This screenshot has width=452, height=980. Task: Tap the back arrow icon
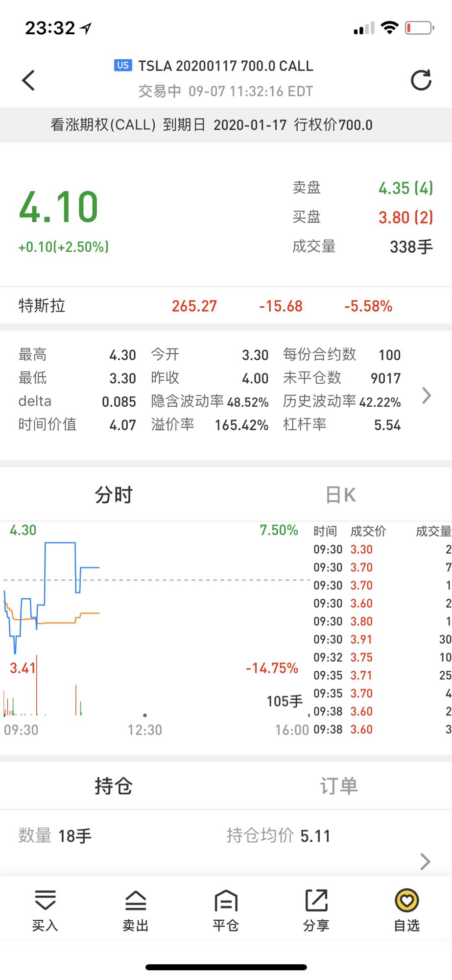pyautogui.click(x=28, y=80)
